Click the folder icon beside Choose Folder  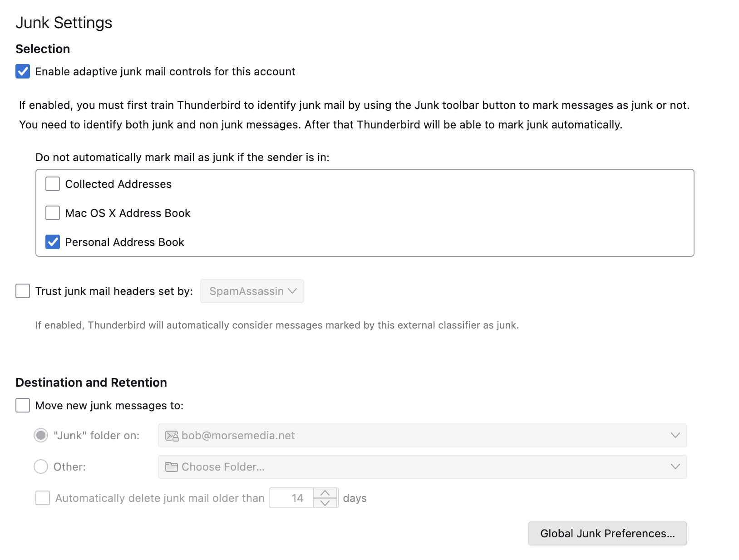tap(172, 467)
